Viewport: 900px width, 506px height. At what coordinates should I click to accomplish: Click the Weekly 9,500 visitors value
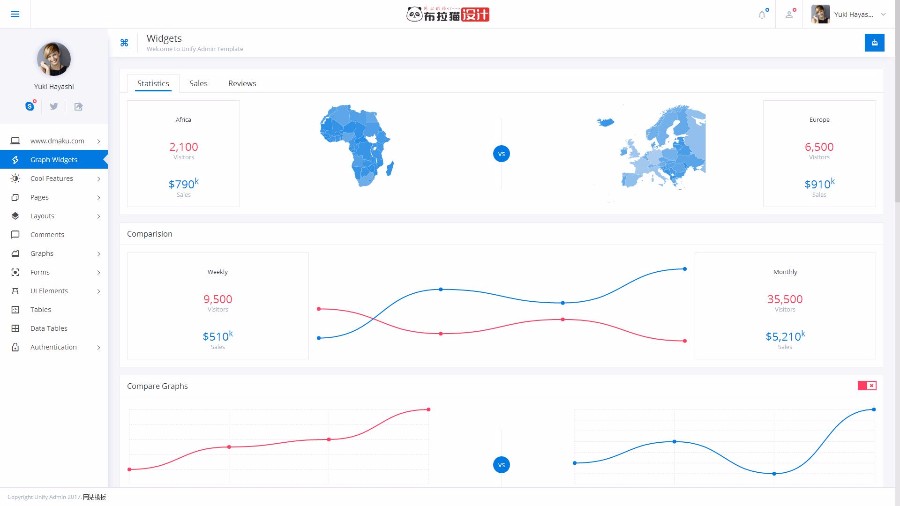(x=218, y=299)
